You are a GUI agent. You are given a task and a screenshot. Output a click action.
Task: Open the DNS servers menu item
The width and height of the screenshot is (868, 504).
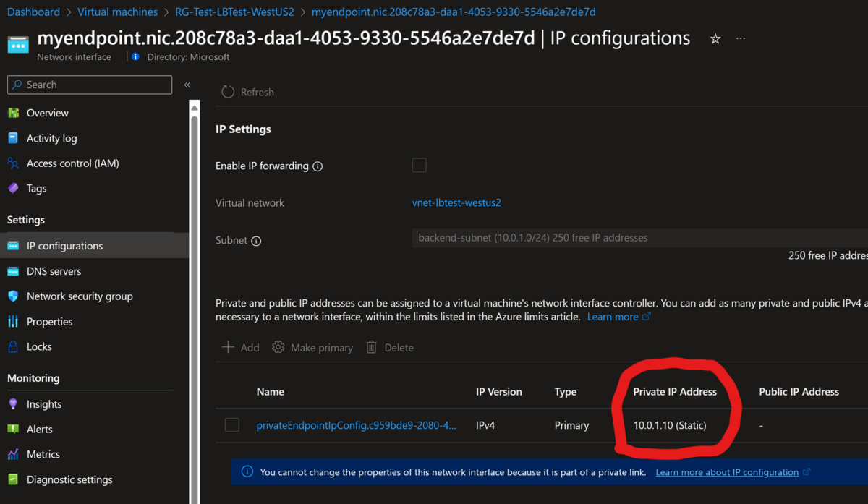coord(54,271)
